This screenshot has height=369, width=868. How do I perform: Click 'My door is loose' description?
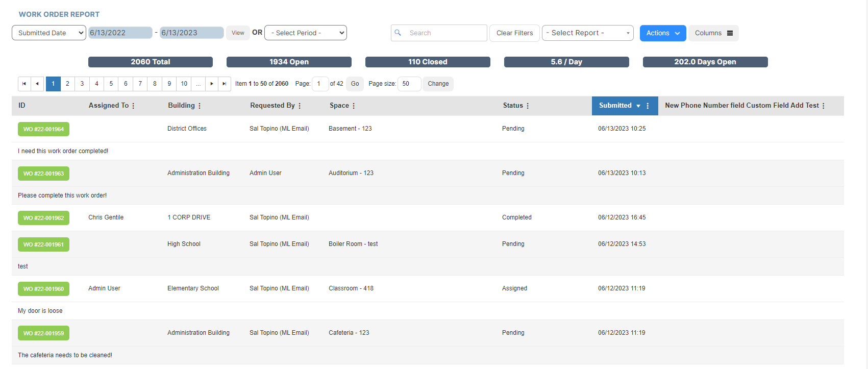pyautogui.click(x=40, y=311)
